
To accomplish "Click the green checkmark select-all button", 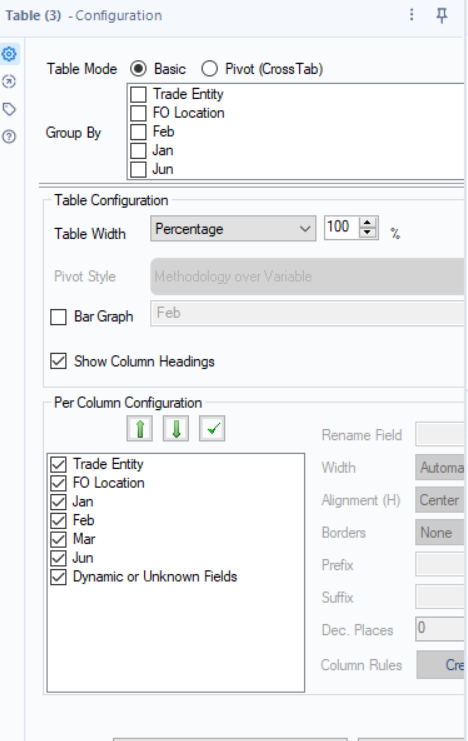I will pyautogui.click(x=212, y=429).
